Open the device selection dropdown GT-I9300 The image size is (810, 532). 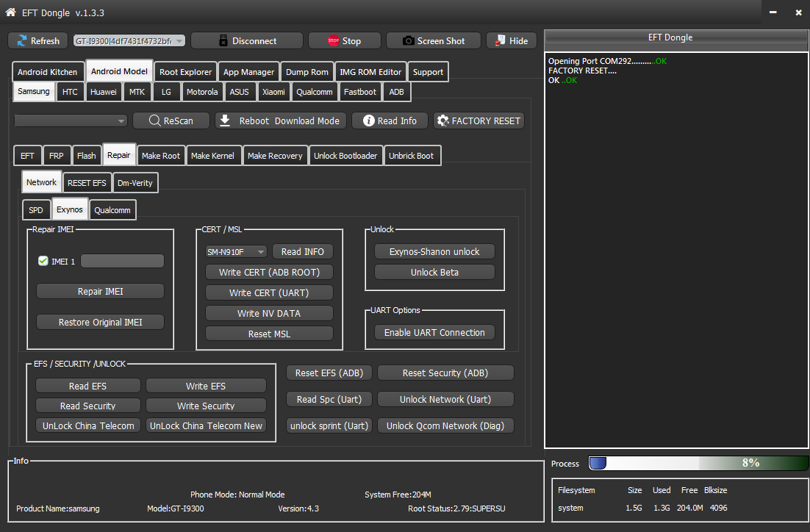pyautogui.click(x=129, y=41)
